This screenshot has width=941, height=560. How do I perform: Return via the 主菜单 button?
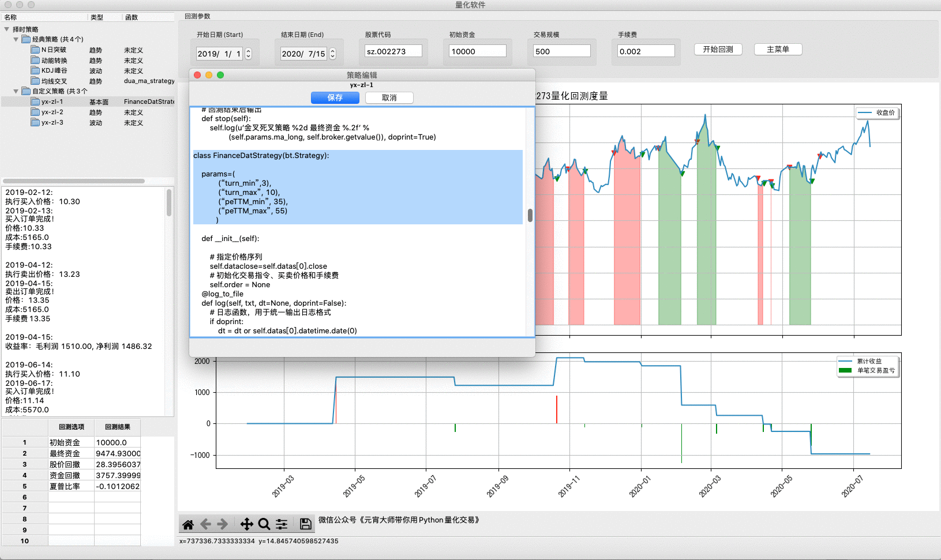point(778,50)
